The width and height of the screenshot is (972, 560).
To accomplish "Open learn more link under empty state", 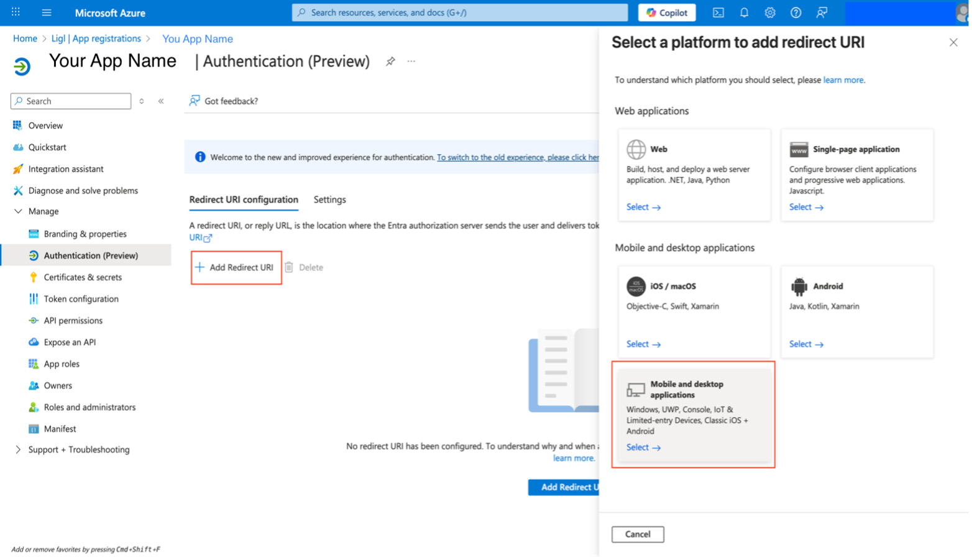I will click(x=574, y=458).
